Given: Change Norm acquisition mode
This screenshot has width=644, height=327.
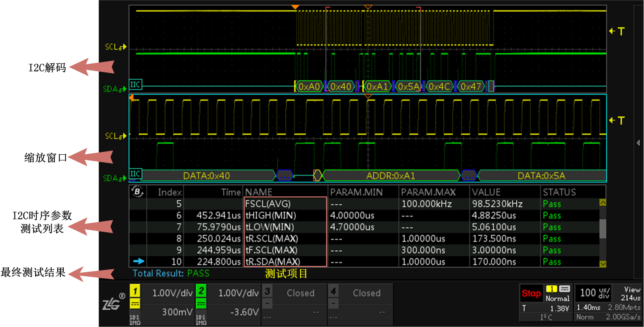Looking at the screenshot, I should 585,317.
